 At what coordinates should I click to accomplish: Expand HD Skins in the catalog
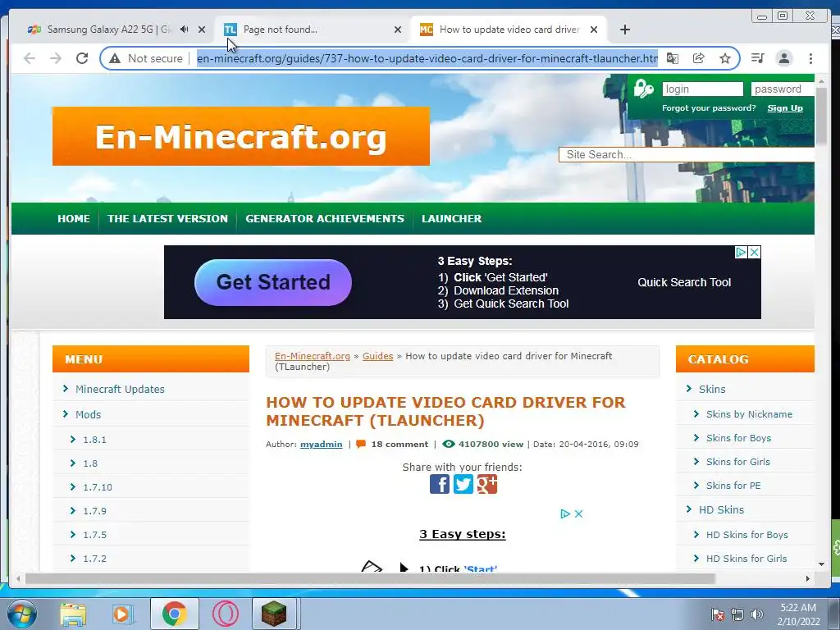click(x=721, y=509)
